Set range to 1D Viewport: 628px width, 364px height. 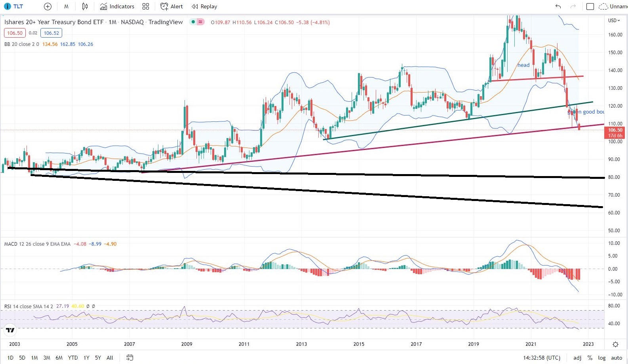click(x=10, y=358)
